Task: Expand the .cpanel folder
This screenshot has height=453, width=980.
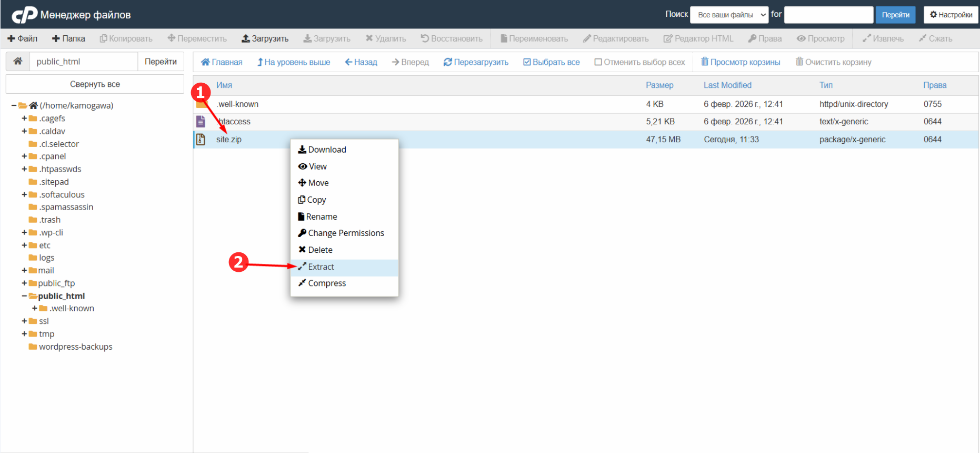Action: pyautogui.click(x=24, y=156)
